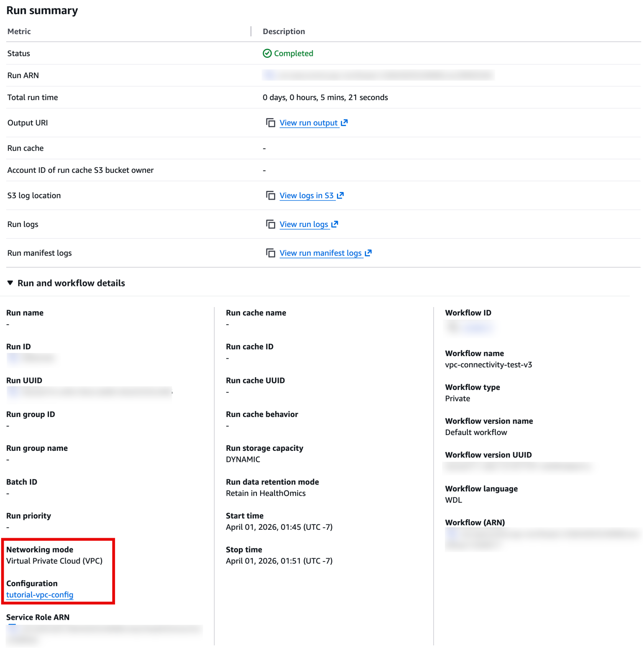The width and height of the screenshot is (644, 662).
Task: Click copy icon beside View run logs
Action: [271, 224]
